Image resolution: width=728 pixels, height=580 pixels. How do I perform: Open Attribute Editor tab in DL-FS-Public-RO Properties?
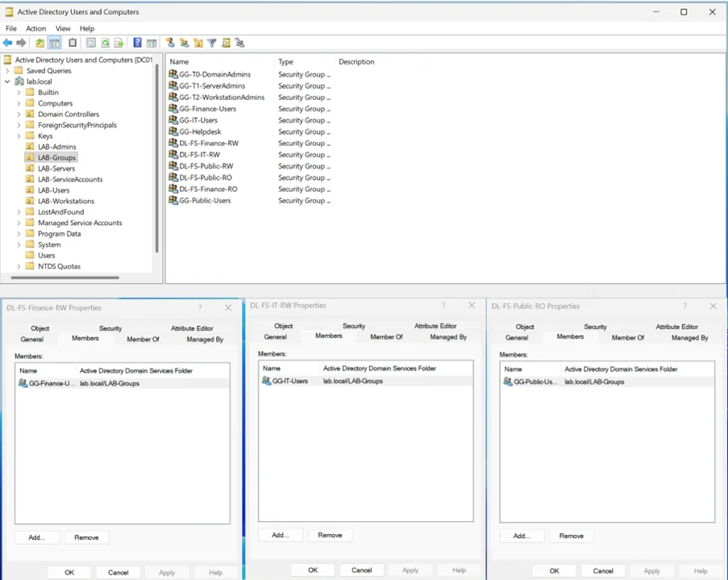[x=676, y=327]
